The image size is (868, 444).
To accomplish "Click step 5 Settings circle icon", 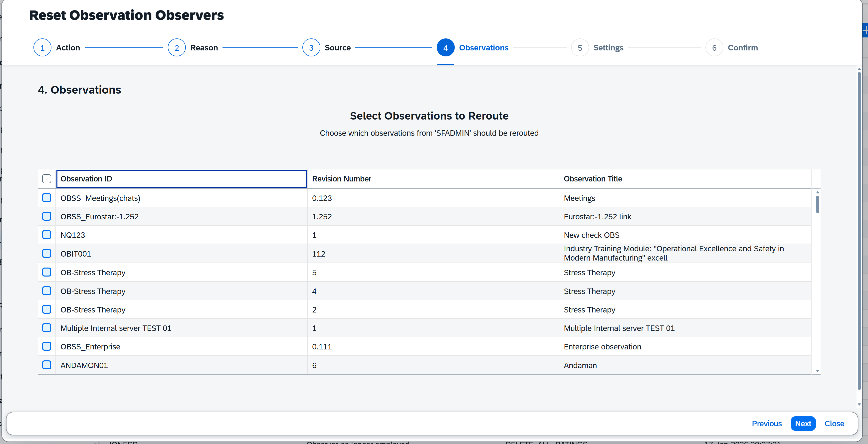I will click(580, 48).
